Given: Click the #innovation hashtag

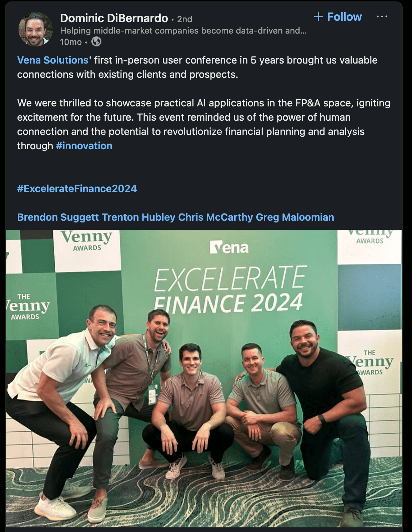Looking at the screenshot, I should pos(84,146).
